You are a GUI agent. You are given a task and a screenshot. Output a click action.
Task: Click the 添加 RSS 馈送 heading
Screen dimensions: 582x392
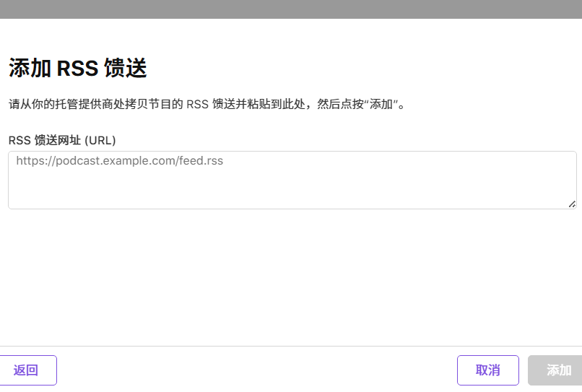pyautogui.click(x=77, y=68)
